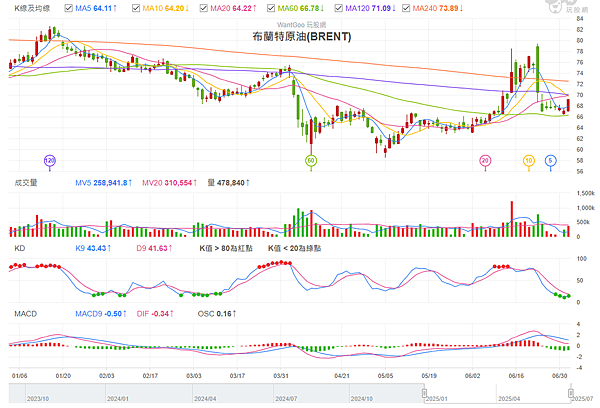The height and width of the screenshot is (408, 600).
Task: Click the 布蘭特原油(BRENT) chart title
Action: (x=302, y=36)
